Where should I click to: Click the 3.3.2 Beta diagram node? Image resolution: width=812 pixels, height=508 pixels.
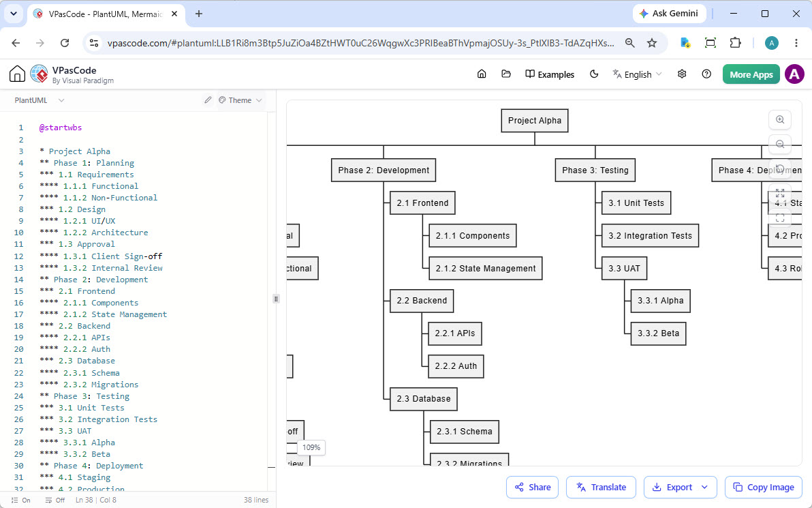[x=658, y=333]
